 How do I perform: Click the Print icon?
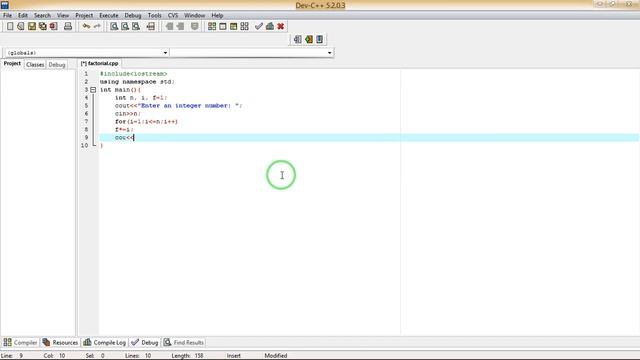pyautogui.click(x=68, y=27)
